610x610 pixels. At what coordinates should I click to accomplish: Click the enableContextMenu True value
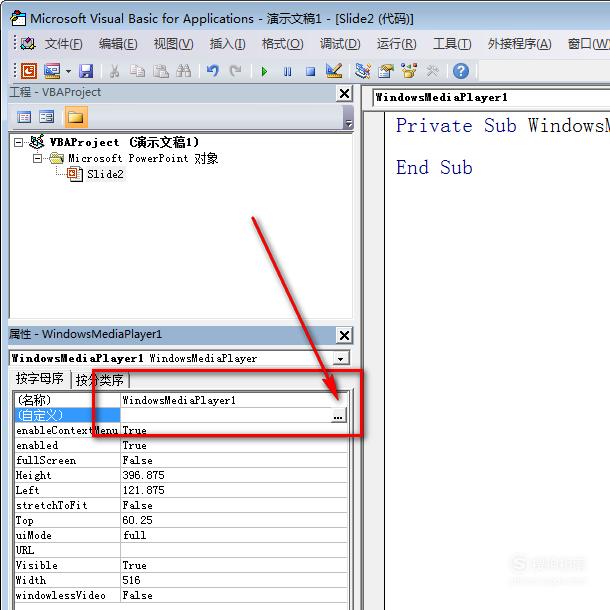(233, 430)
